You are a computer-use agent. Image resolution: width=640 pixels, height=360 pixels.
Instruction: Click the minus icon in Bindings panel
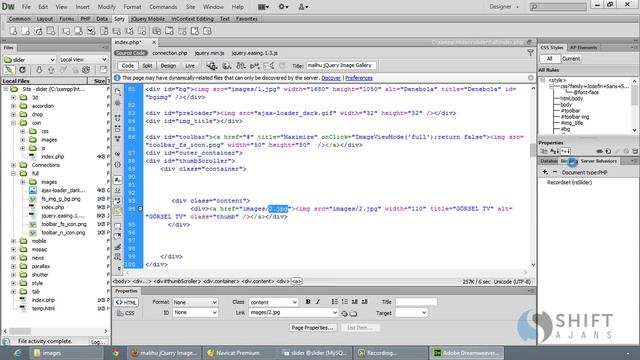(x=554, y=172)
